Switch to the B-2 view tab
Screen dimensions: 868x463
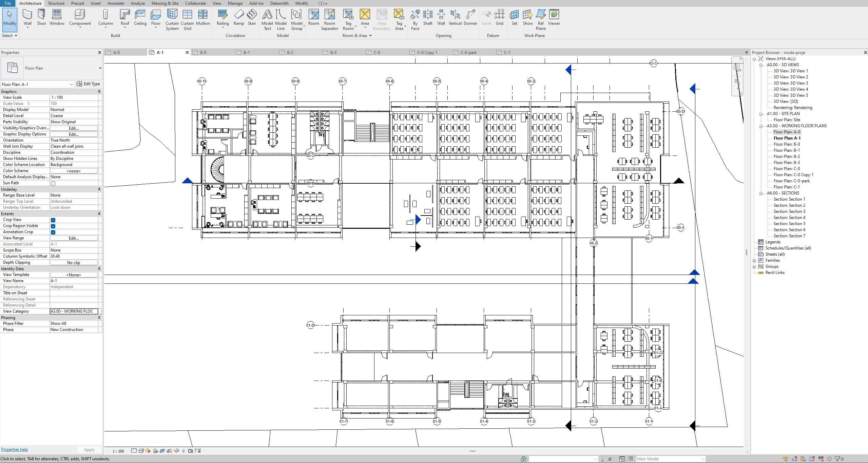click(x=290, y=53)
